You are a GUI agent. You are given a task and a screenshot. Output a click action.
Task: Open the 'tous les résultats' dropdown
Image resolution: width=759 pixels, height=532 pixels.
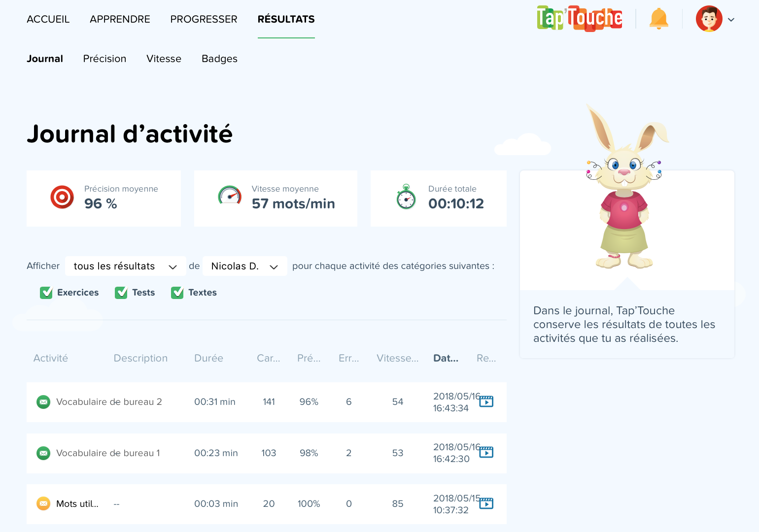tap(125, 266)
